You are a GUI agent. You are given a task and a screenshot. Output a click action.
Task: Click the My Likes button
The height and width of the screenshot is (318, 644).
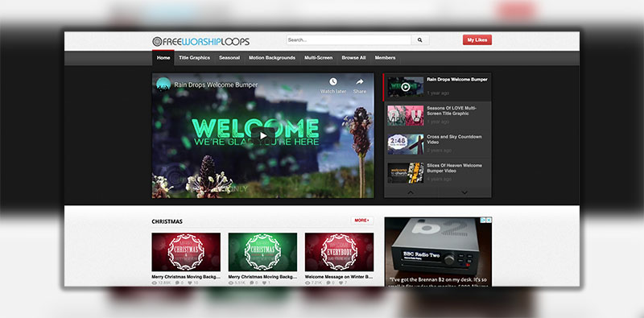coord(477,40)
